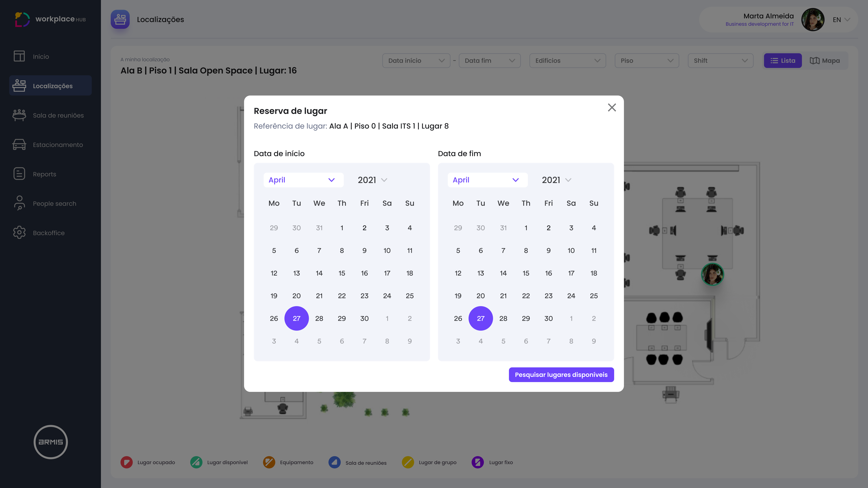
Task: Click Marta's avatar pin on floor map
Action: 712,274
